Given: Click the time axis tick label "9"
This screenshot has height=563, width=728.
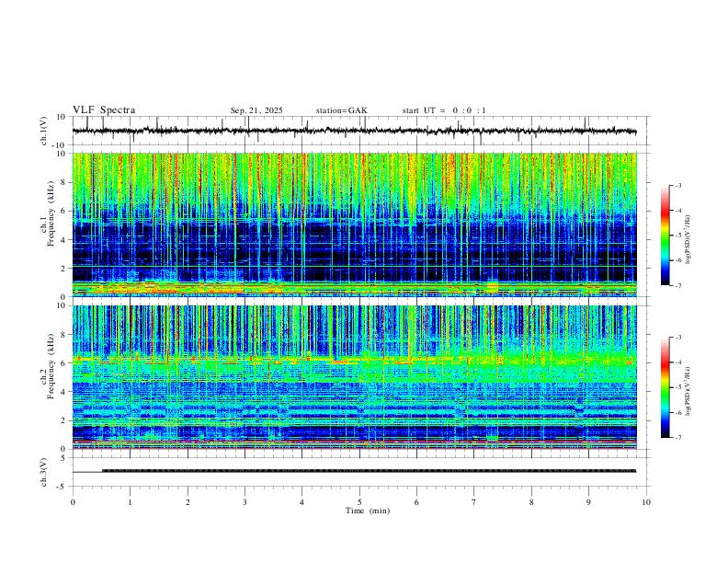Looking at the screenshot, I should 588,502.
